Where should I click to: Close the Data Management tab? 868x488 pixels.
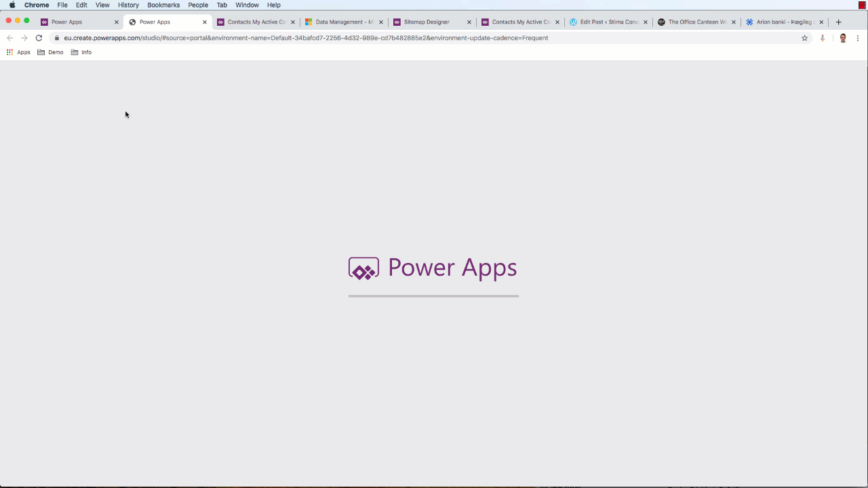[380, 22]
